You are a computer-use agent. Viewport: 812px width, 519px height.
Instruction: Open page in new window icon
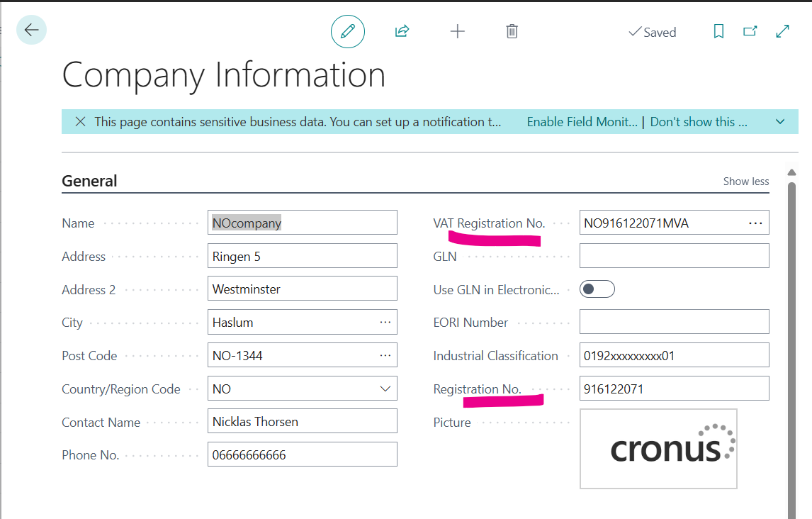(x=750, y=32)
